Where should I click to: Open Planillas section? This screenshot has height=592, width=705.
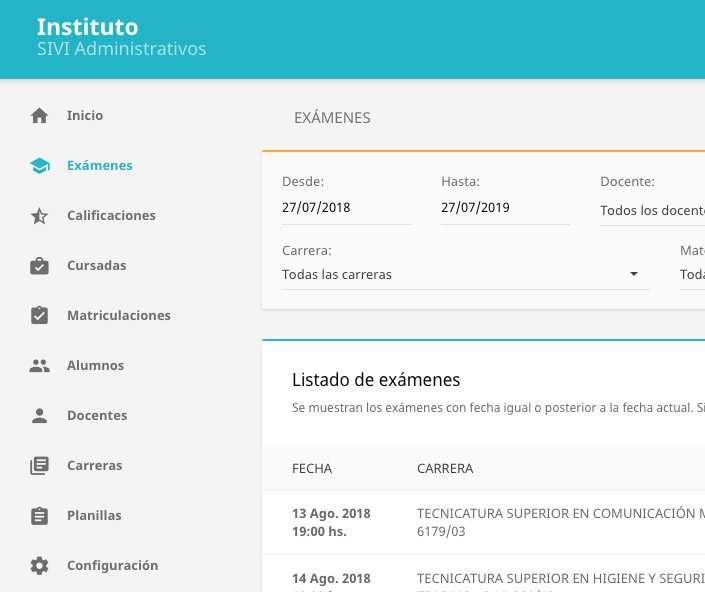94,515
